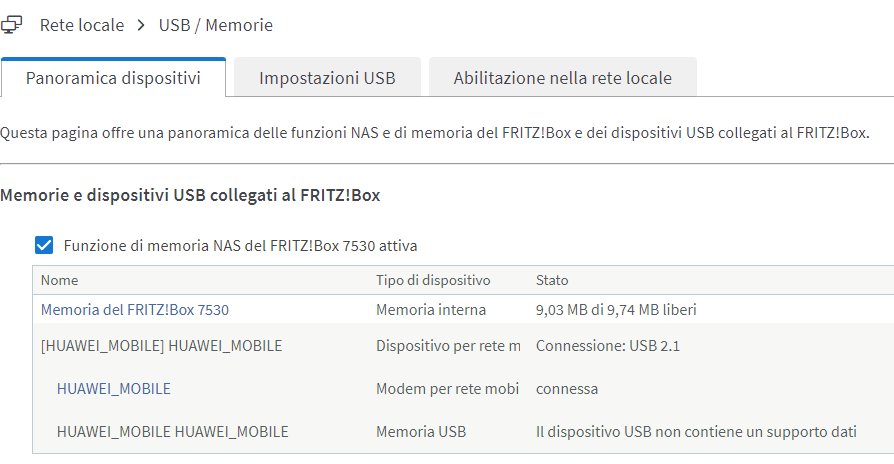This screenshot has width=894, height=464.
Task: Click the NAS function checkbox label text
Action: click(x=240, y=246)
